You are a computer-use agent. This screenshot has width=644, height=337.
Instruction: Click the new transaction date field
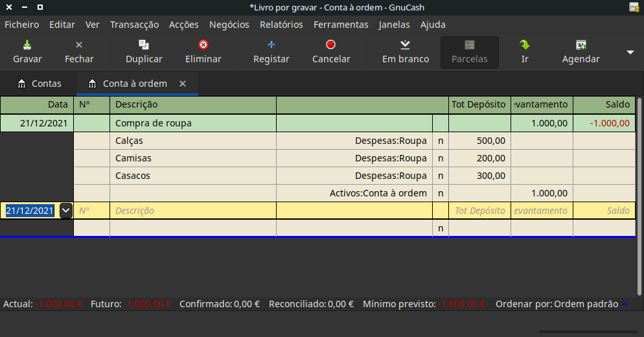click(30, 211)
